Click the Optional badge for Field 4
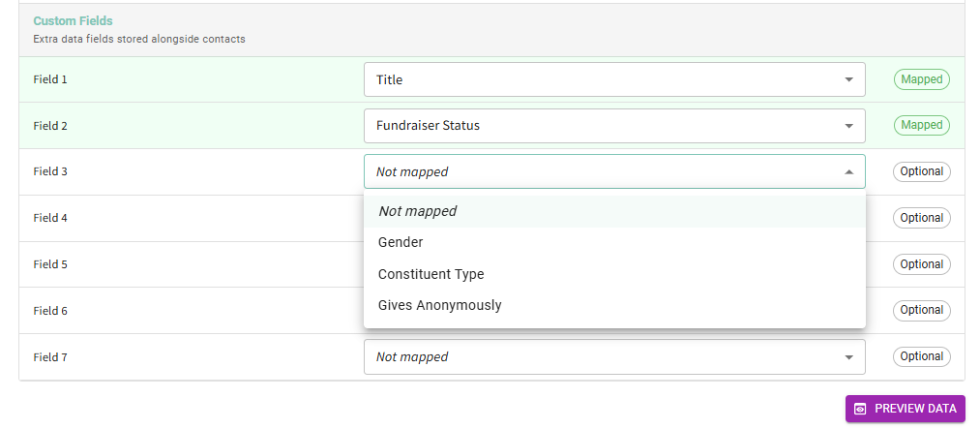The height and width of the screenshot is (429, 980). point(921,218)
